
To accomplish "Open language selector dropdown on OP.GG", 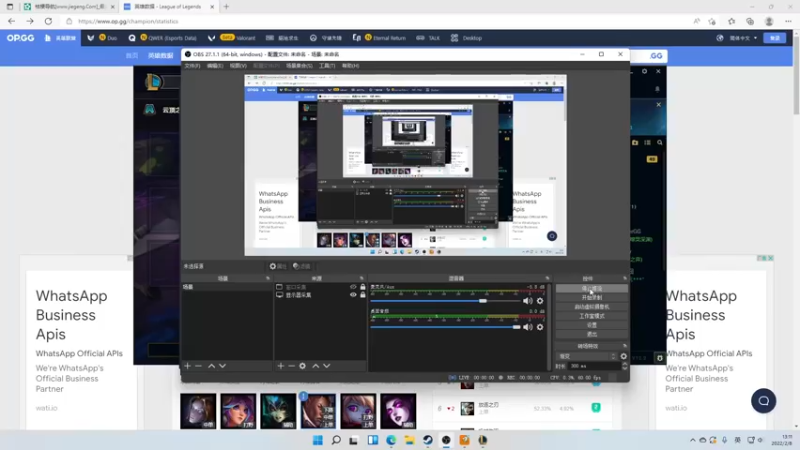I will coord(743,38).
